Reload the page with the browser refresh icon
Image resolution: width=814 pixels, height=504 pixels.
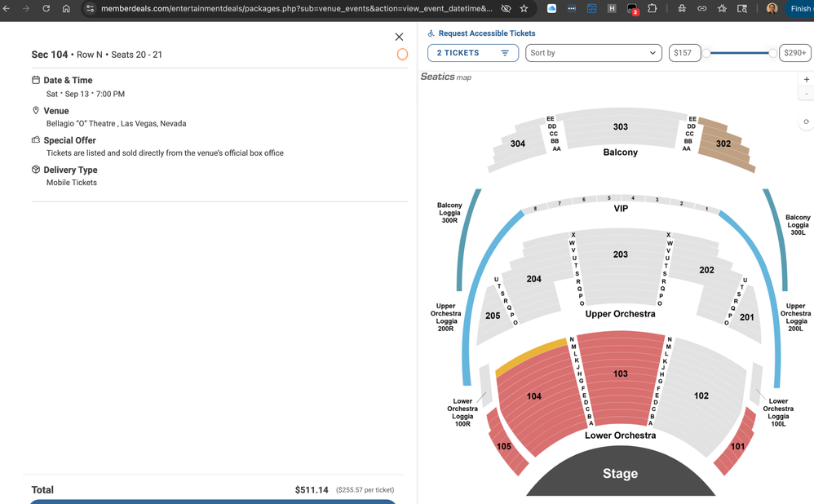click(x=46, y=8)
